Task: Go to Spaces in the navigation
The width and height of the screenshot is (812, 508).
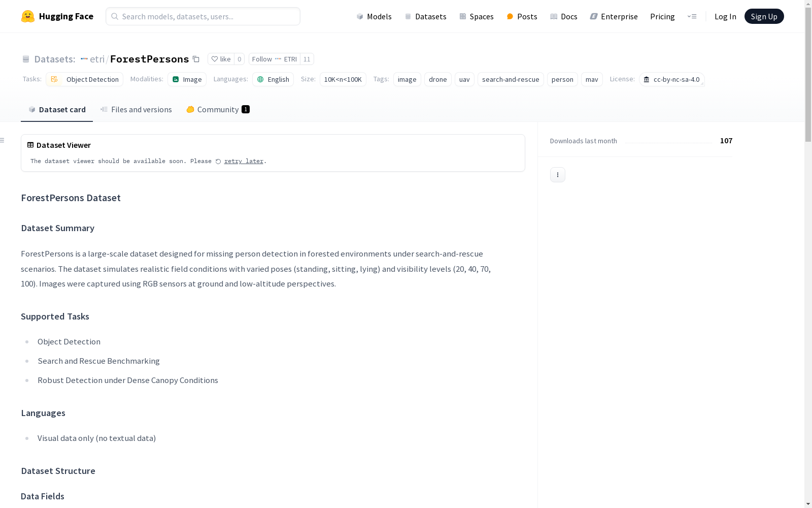Action: 477,16
